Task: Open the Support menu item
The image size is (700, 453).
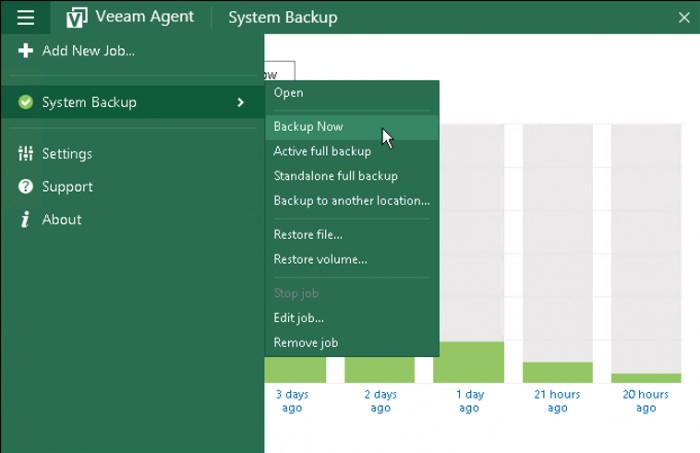Action: tap(132, 187)
